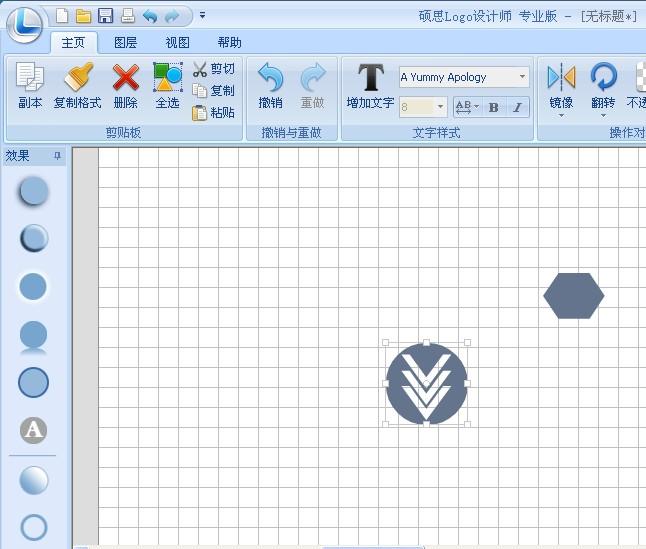Click 增加文字 add text T icon

point(370,79)
